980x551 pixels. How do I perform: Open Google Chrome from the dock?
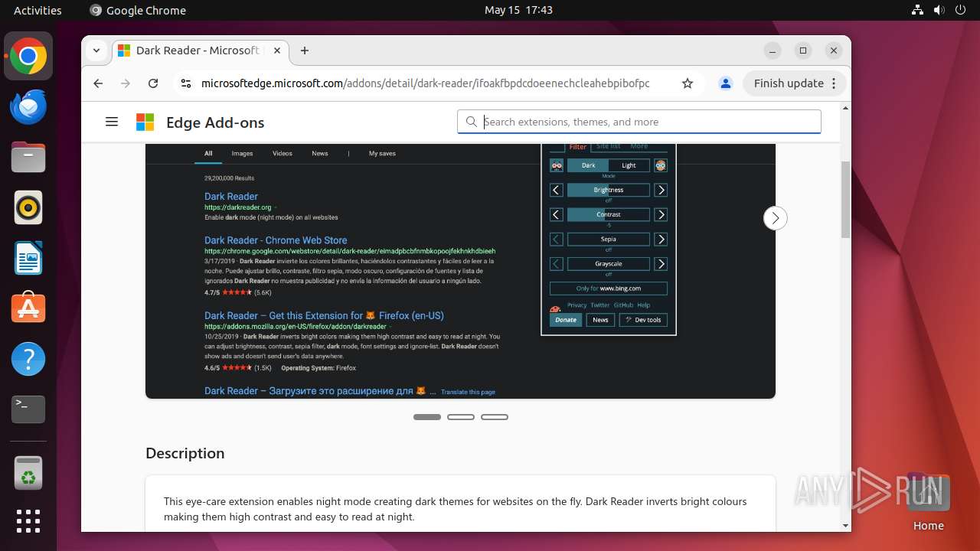pyautogui.click(x=28, y=57)
